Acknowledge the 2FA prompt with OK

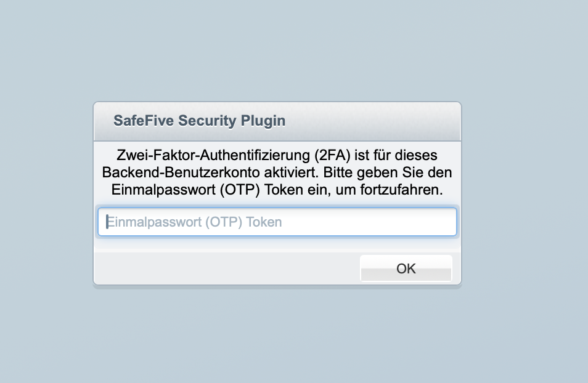click(x=406, y=268)
